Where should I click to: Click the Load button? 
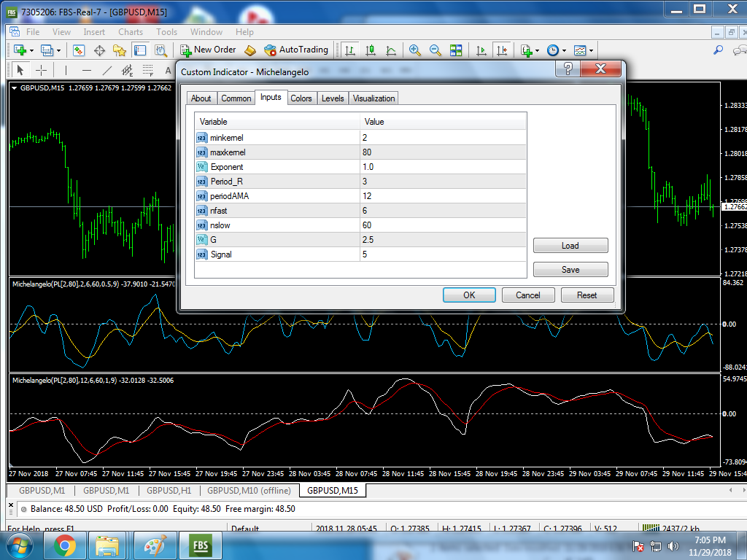pos(570,246)
